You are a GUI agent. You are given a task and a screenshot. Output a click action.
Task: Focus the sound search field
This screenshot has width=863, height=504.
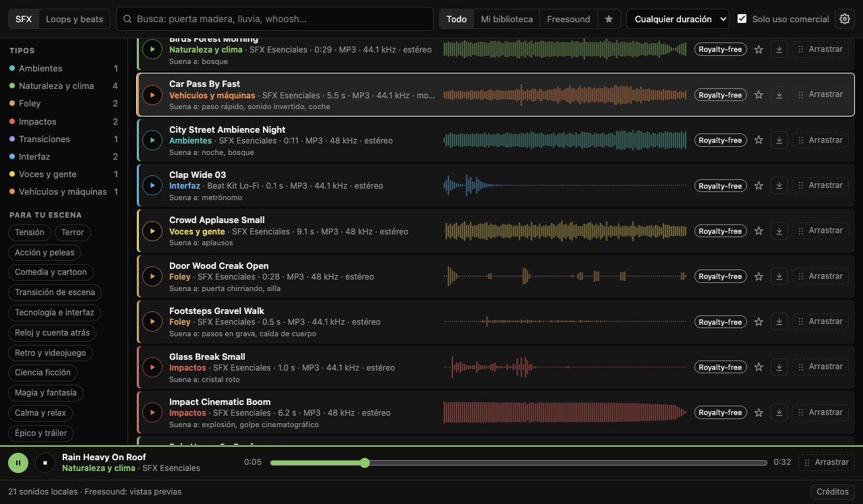tap(274, 19)
